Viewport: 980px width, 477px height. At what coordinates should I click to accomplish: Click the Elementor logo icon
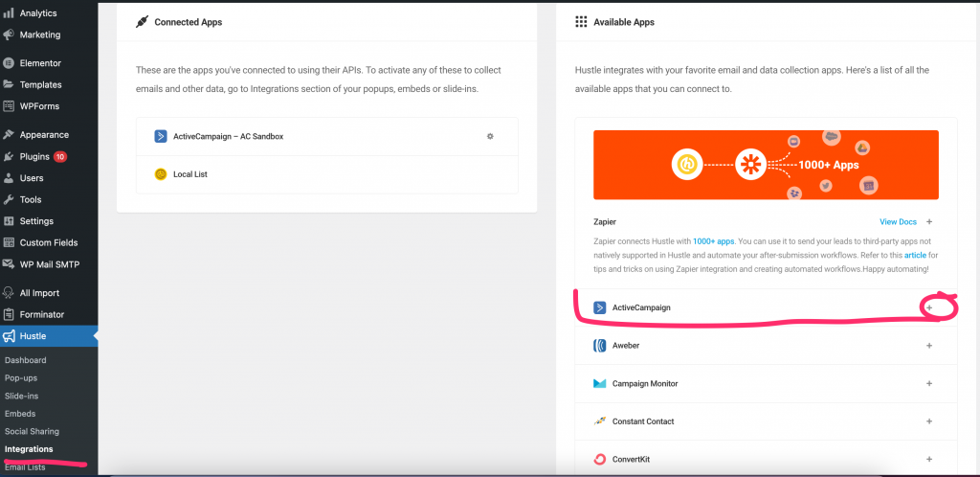tap(9, 63)
